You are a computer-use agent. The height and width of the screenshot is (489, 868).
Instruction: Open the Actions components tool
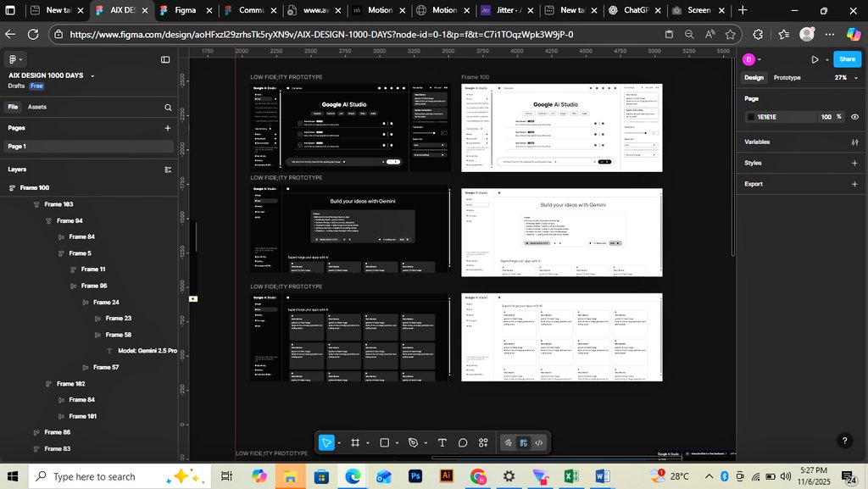point(483,442)
